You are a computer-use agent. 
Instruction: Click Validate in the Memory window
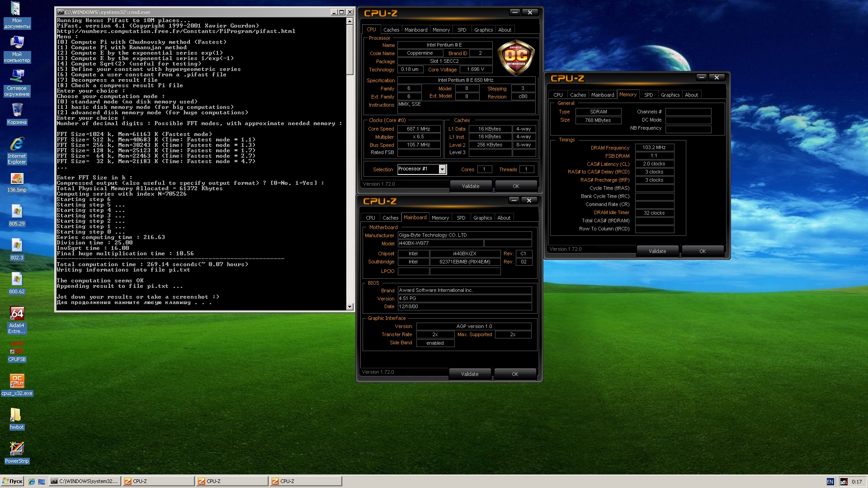pyautogui.click(x=657, y=251)
